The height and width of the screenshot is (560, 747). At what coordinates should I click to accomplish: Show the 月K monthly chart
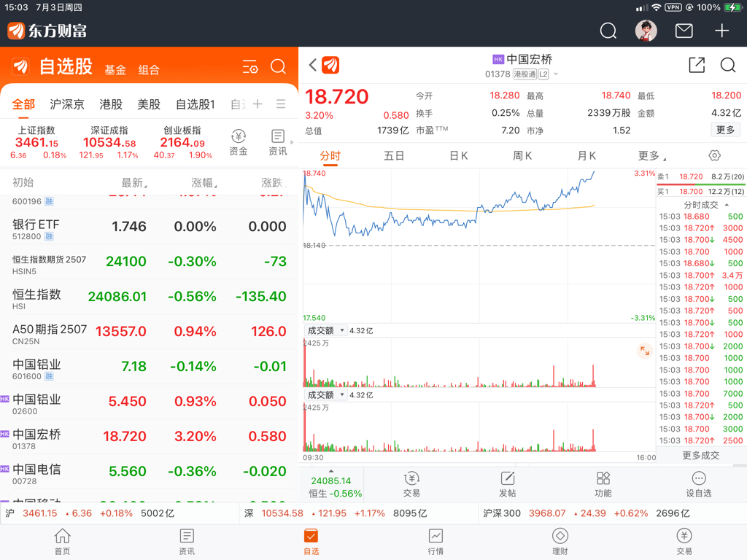(587, 156)
